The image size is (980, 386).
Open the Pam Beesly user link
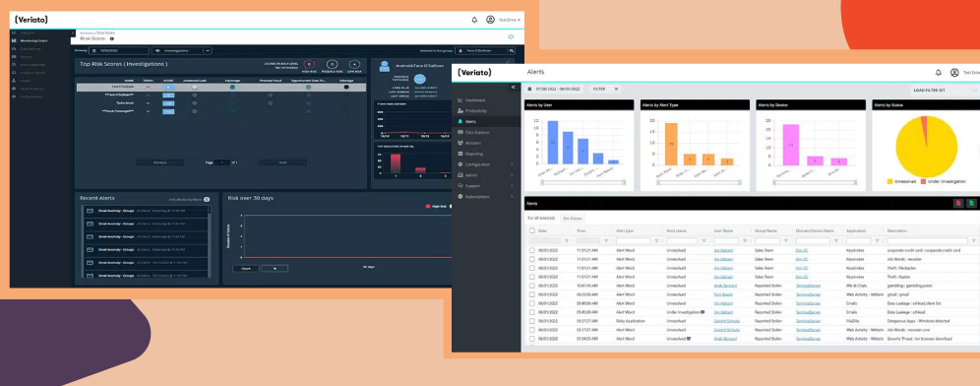723,294
